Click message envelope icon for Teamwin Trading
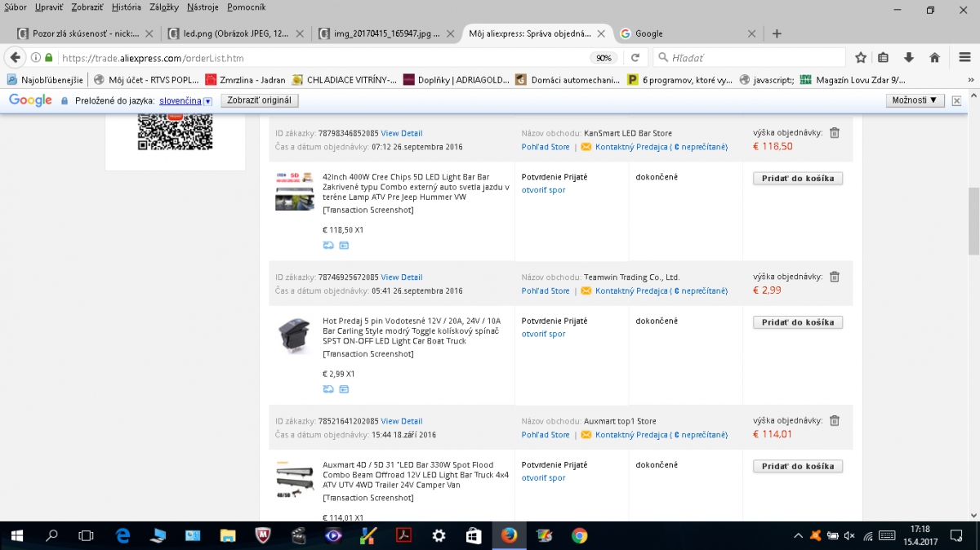 pos(586,291)
